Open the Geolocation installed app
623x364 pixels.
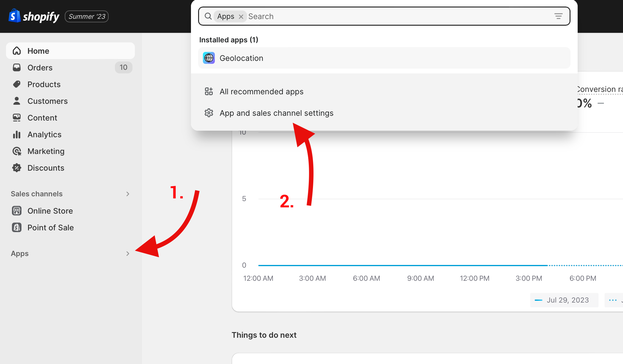[384, 58]
